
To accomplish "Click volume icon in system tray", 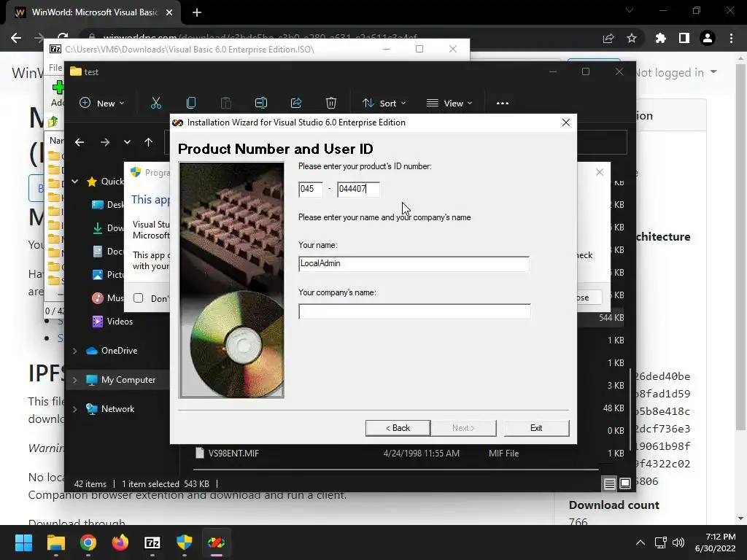I will (x=678, y=542).
